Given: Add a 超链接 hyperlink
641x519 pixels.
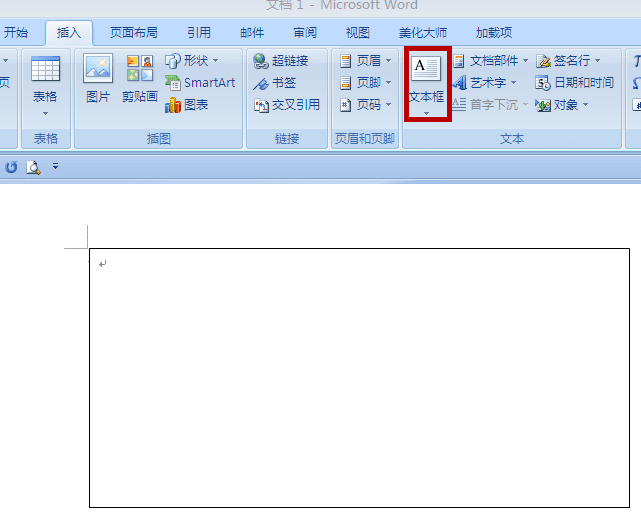Looking at the screenshot, I should [280, 61].
